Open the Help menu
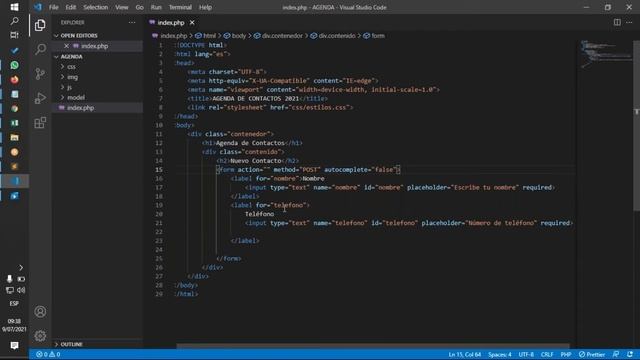Viewport: 640px width, 360px height. [x=205, y=7]
